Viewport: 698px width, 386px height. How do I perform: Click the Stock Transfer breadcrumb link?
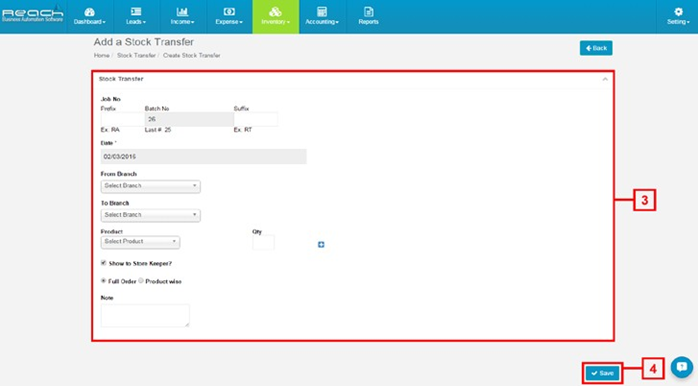pos(136,56)
